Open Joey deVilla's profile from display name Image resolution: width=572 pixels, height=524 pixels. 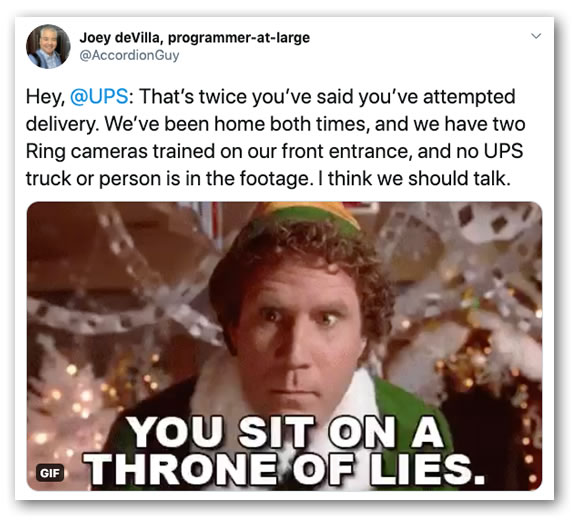click(x=194, y=37)
